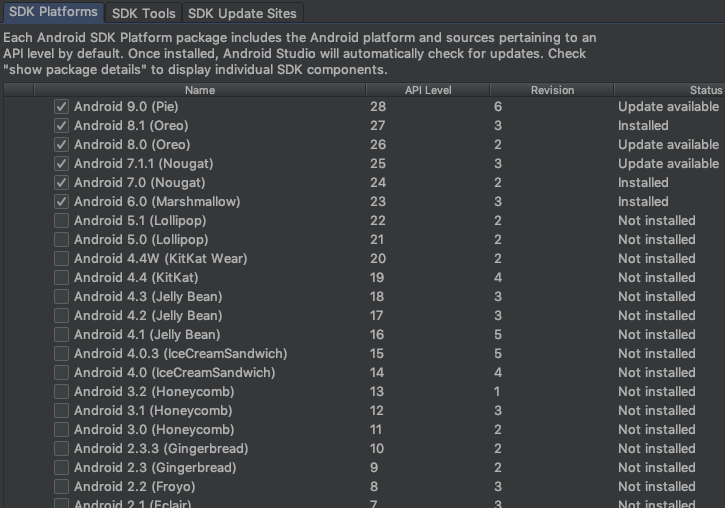Disable the Android 7.1.1 (Nougat) checkbox
The width and height of the screenshot is (725, 508).
[62, 164]
